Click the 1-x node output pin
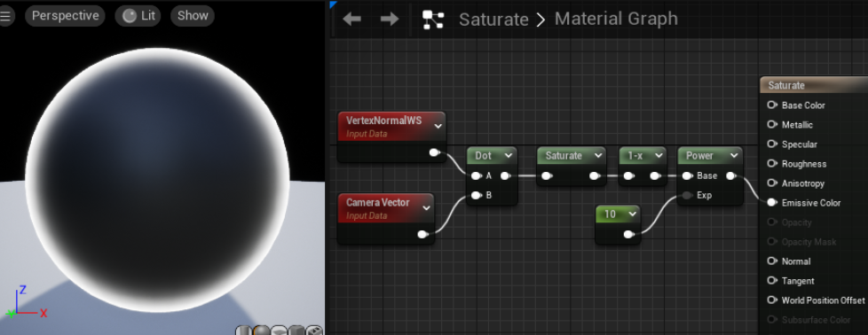Screen dimensions: 868x335 [x=655, y=176]
